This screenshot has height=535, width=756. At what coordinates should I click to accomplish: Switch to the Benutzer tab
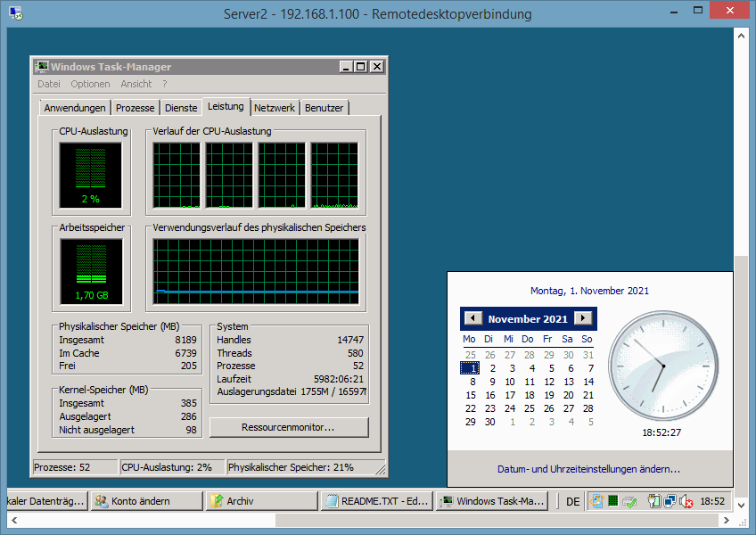click(324, 108)
